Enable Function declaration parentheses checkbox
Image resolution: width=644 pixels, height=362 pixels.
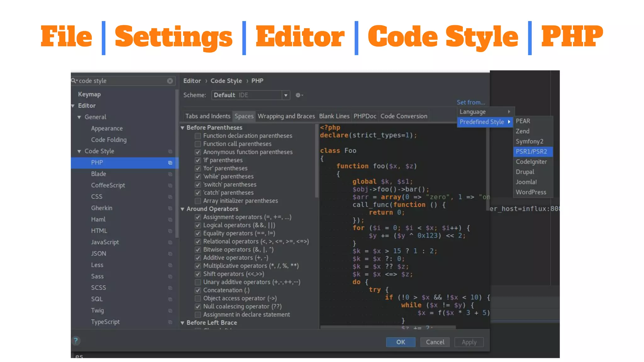[198, 136]
